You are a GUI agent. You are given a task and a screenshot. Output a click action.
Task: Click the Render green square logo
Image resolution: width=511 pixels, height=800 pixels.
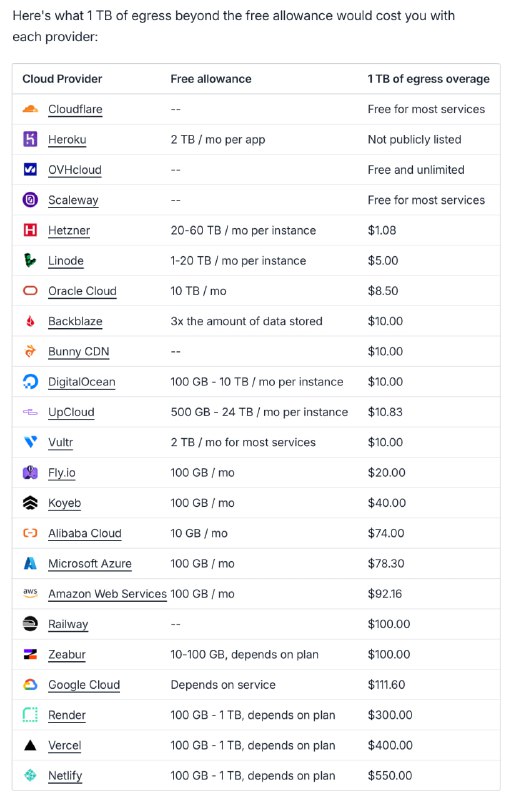31,715
